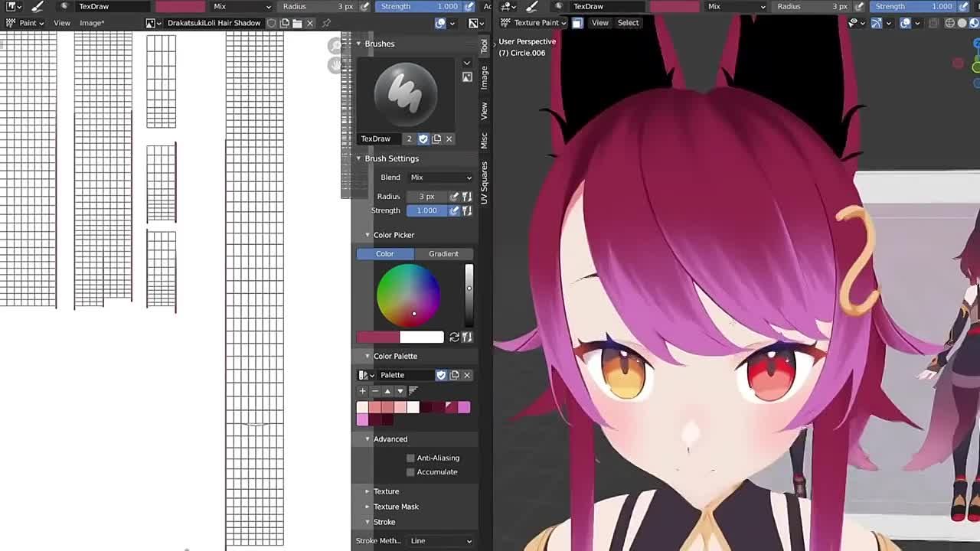Click the new image duplicate icon
Image resolution: width=980 pixels, height=551 pixels.
(x=285, y=23)
